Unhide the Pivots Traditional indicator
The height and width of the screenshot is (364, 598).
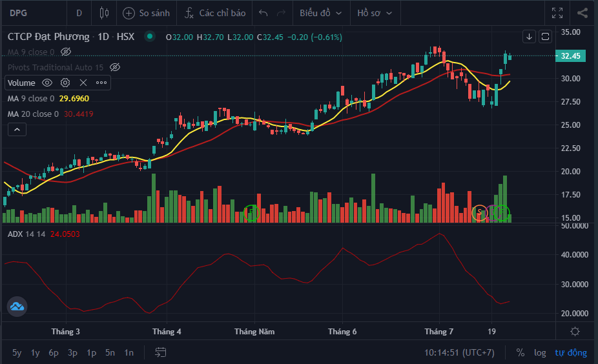115,67
